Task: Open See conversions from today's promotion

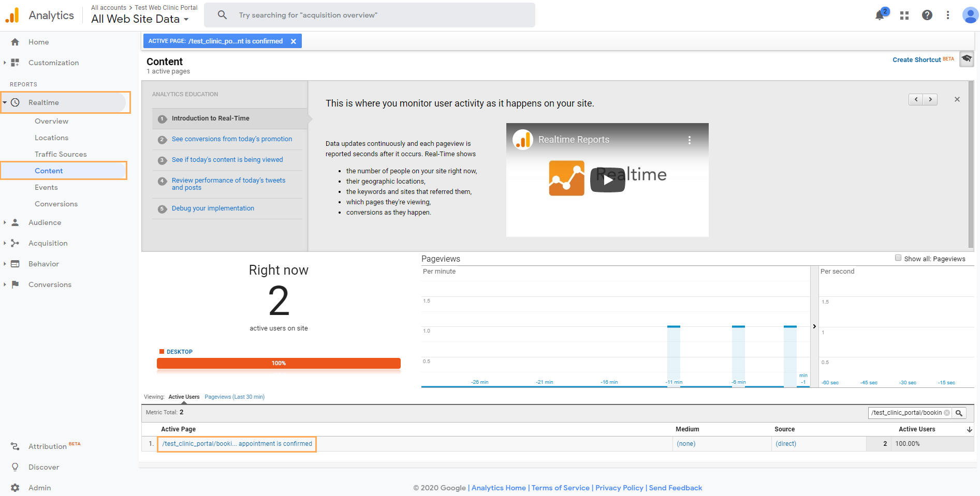Action: coord(232,139)
